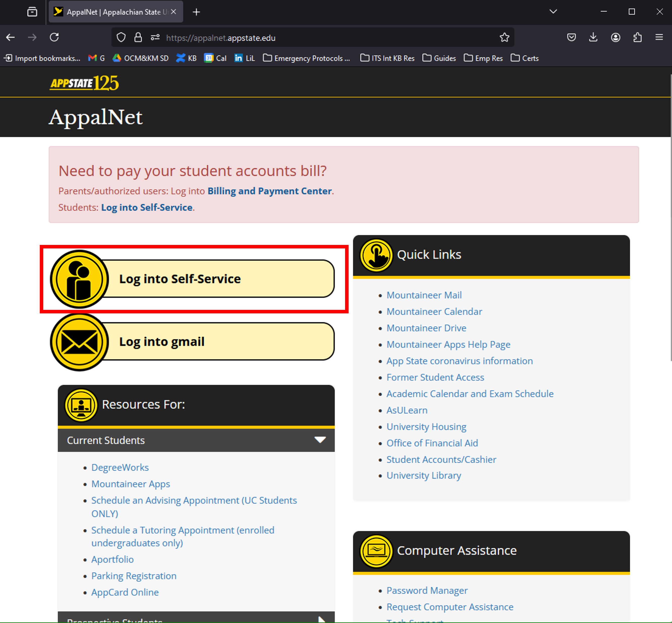Open the Request Computer Assistance link

click(450, 607)
